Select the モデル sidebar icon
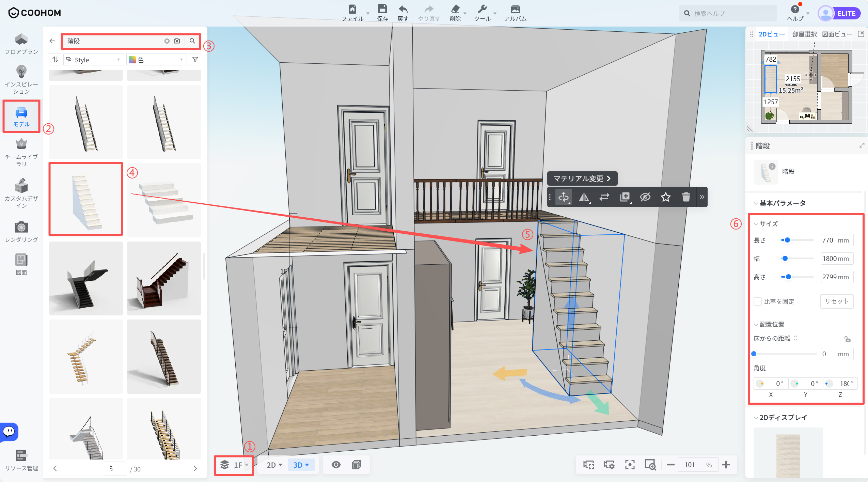 click(x=21, y=116)
